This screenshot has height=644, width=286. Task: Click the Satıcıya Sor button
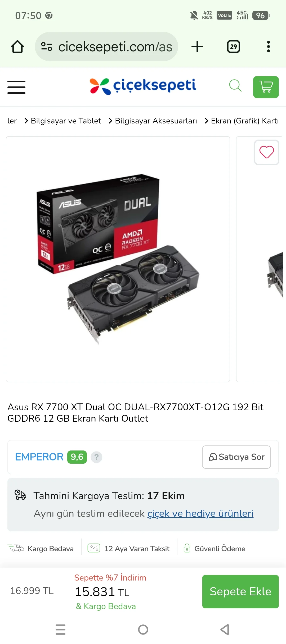click(x=236, y=457)
